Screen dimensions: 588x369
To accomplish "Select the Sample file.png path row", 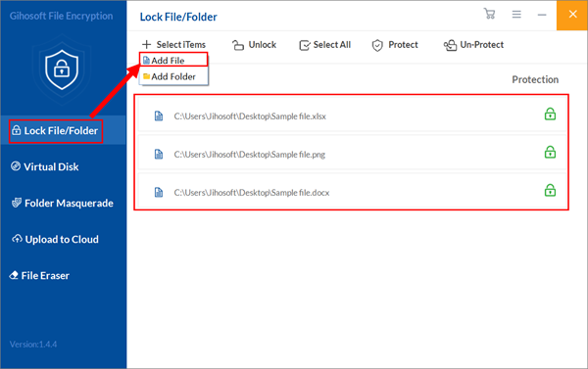I will coord(352,153).
